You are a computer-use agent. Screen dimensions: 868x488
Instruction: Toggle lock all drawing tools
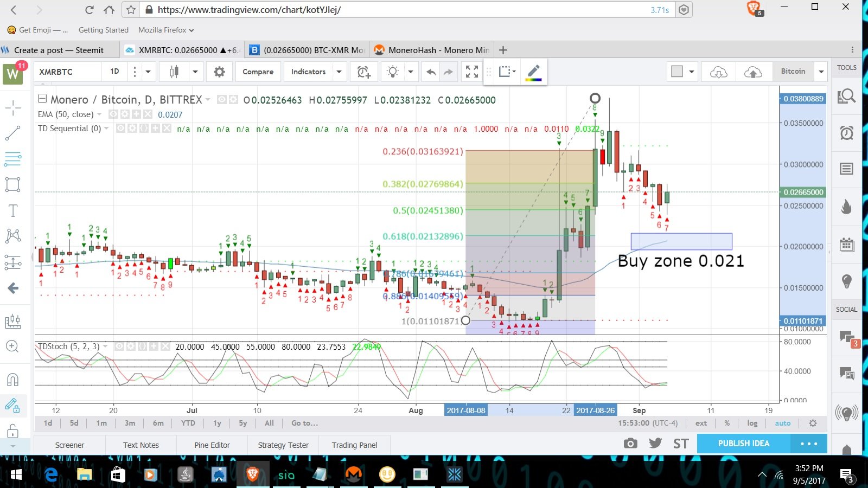coord(13,431)
